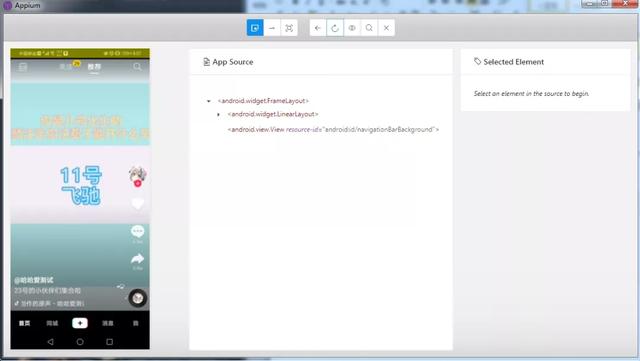Tap the Android back triangle button

coord(51,342)
